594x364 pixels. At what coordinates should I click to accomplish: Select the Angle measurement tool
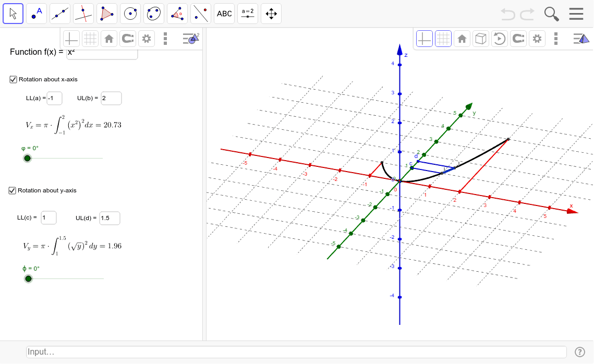click(x=177, y=13)
